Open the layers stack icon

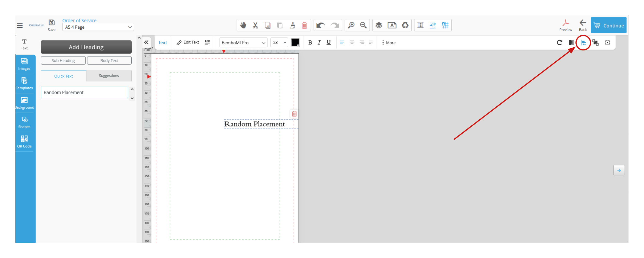pos(379,25)
